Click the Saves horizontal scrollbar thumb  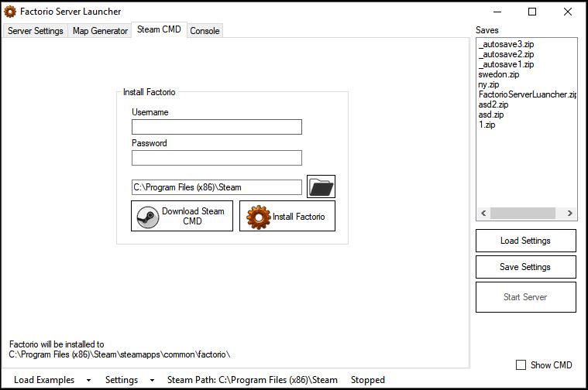(523, 213)
